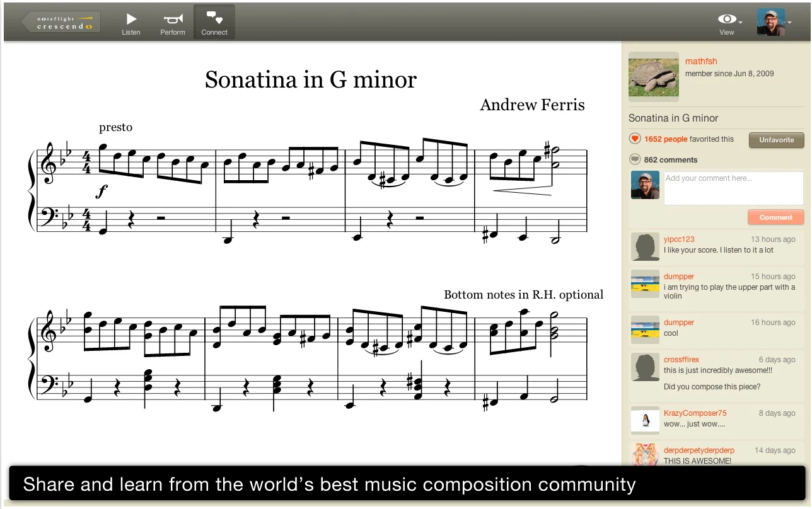Open KrazyComposer75 profile link

click(695, 413)
